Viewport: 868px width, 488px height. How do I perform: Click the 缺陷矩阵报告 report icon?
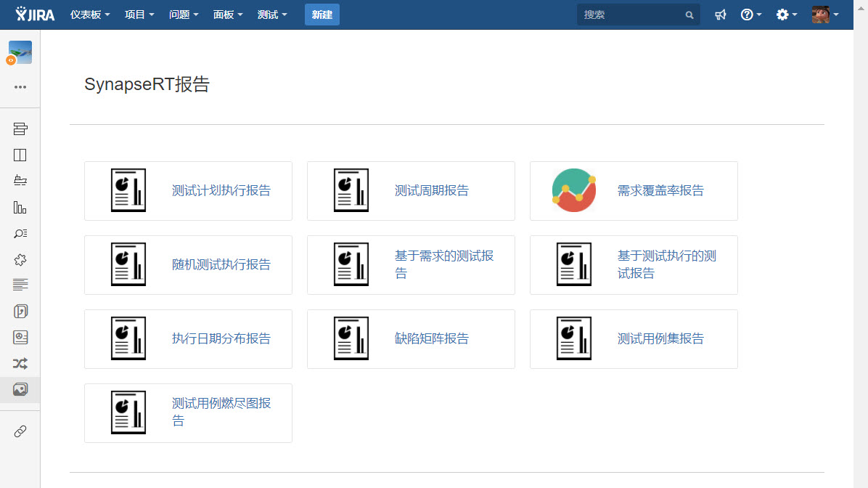pos(351,338)
